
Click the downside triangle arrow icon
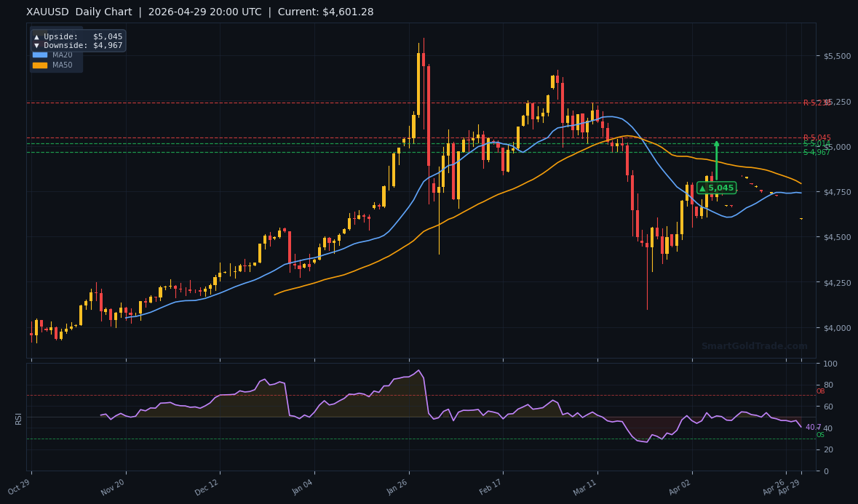36,45
